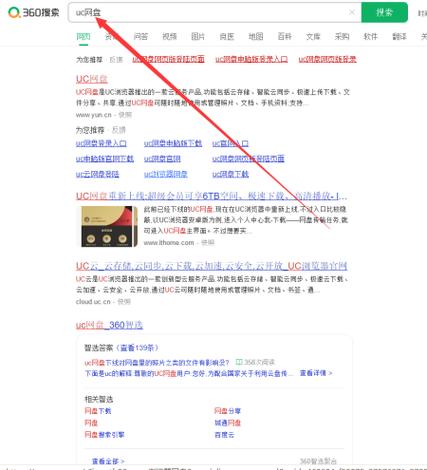This screenshot has height=470, width=427.
Task: Open the UC网盘 result title
Action: tap(92, 79)
